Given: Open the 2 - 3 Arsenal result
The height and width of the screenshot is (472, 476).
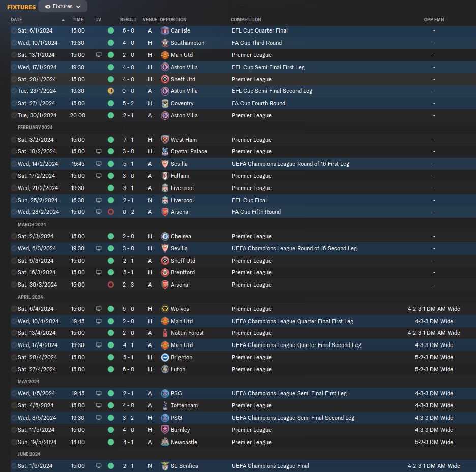Looking at the screenshot, I should (128, 285).
